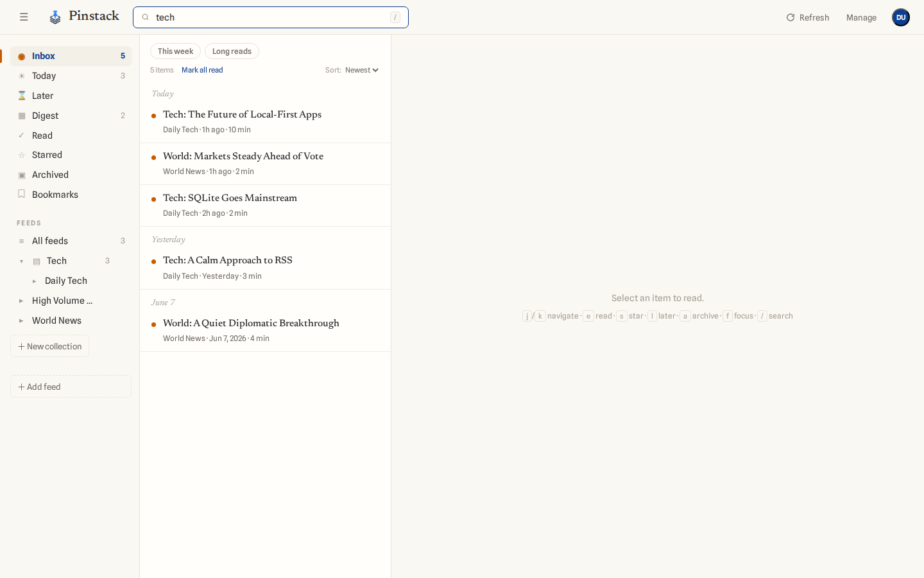Image resolution: width=924 pixels, height=578 pixels.
Task: Click 'World News · Jun 7, 2026' metadata line
Action: (216, 338)
